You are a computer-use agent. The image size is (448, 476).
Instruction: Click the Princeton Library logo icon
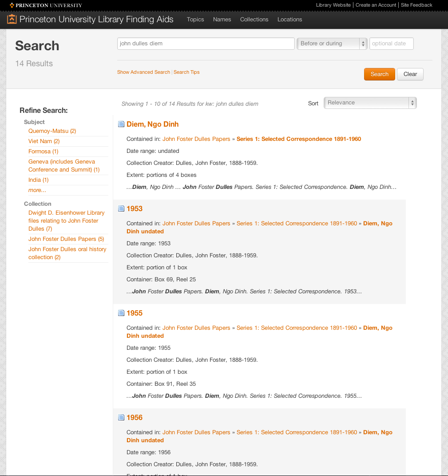tap(12, 19)
